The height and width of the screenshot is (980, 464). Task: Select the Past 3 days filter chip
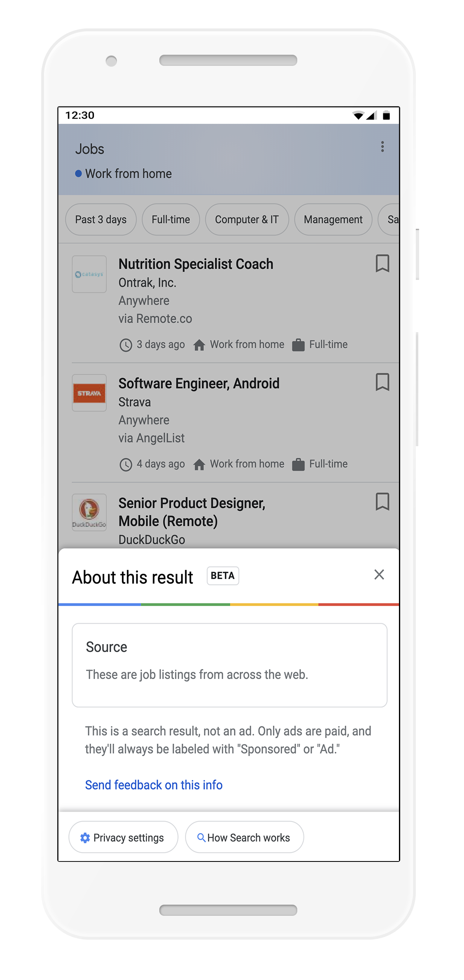pos(101,220)
